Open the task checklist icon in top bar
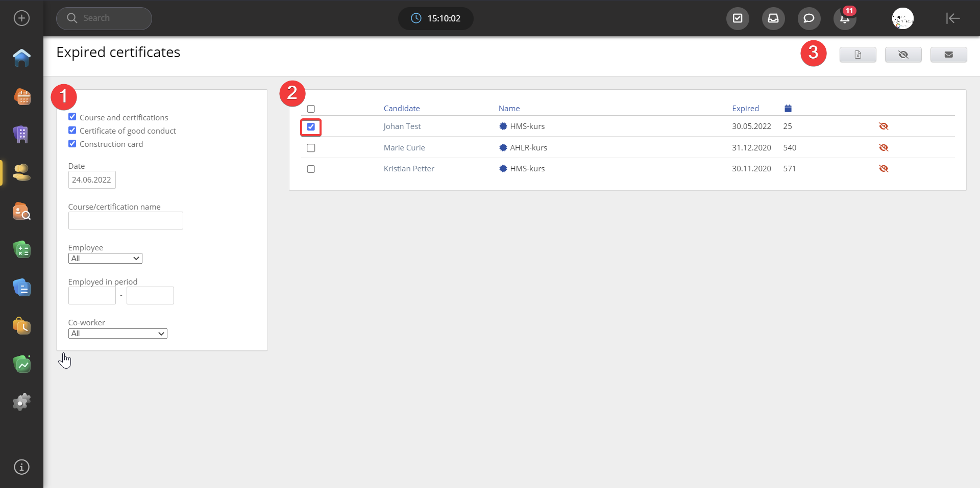980x488 pixels. pos(738,19)
